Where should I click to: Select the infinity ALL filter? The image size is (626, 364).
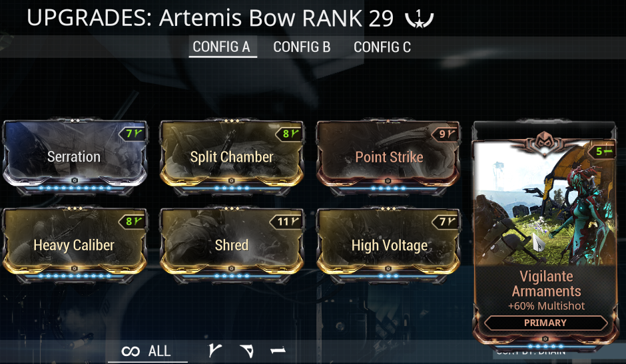coord(146,351)
